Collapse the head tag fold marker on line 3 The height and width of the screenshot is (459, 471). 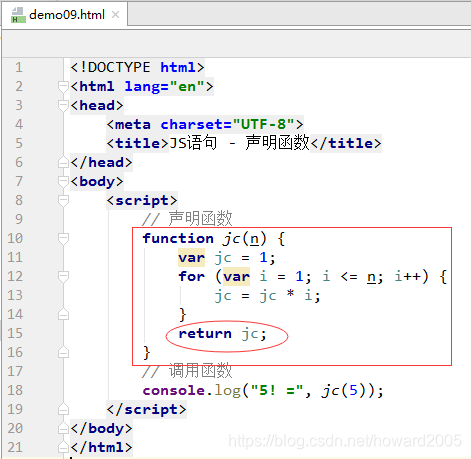pos(63,106)
